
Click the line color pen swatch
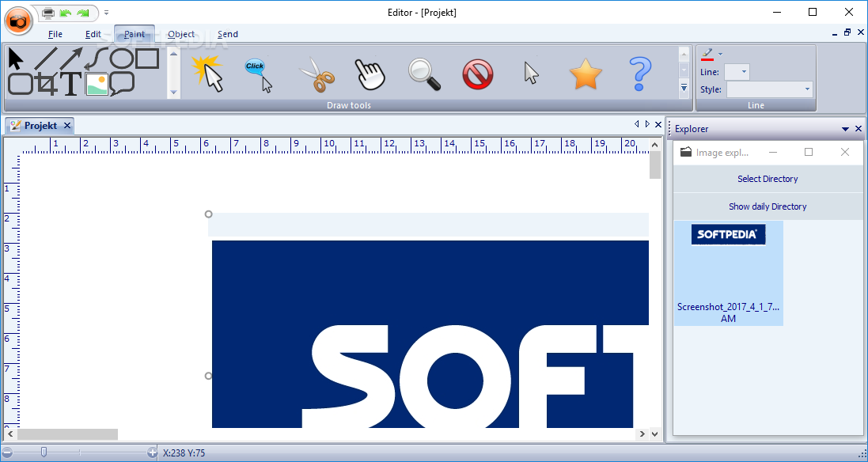707,55
